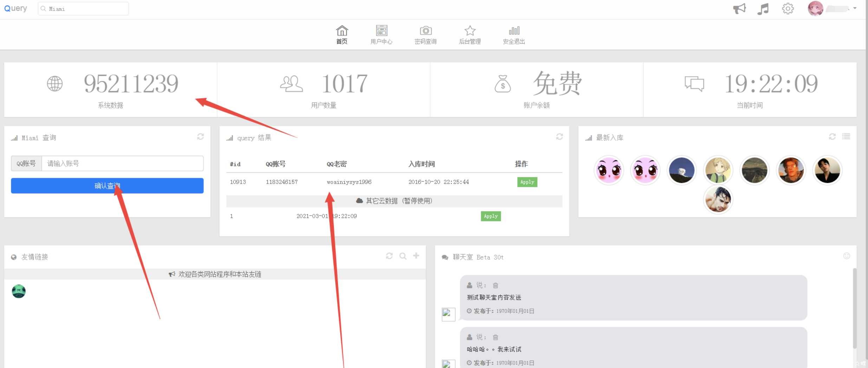Click the users icon for 用户数量
The height and width of the screenshot is (368, 868).
291,84
